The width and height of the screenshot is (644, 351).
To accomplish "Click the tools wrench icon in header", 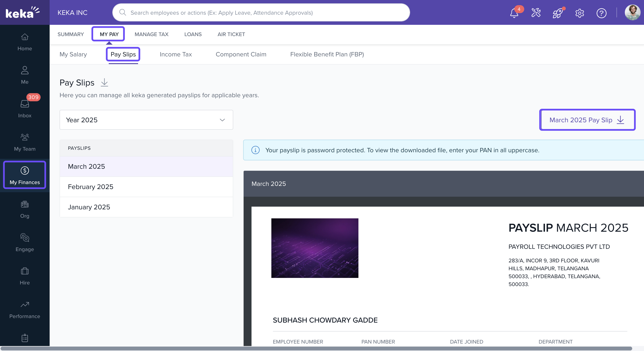I will coord(536,12).
